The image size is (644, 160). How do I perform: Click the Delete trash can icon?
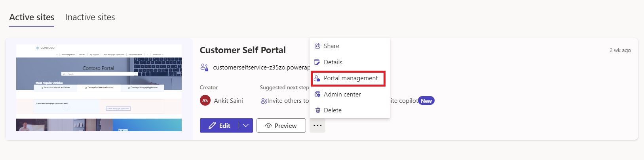pyautogui.click(x=317, y=110)
